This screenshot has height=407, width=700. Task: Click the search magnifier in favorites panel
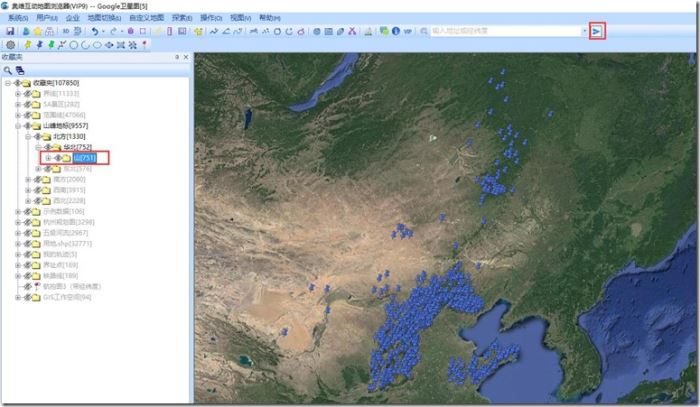point(8,70)
